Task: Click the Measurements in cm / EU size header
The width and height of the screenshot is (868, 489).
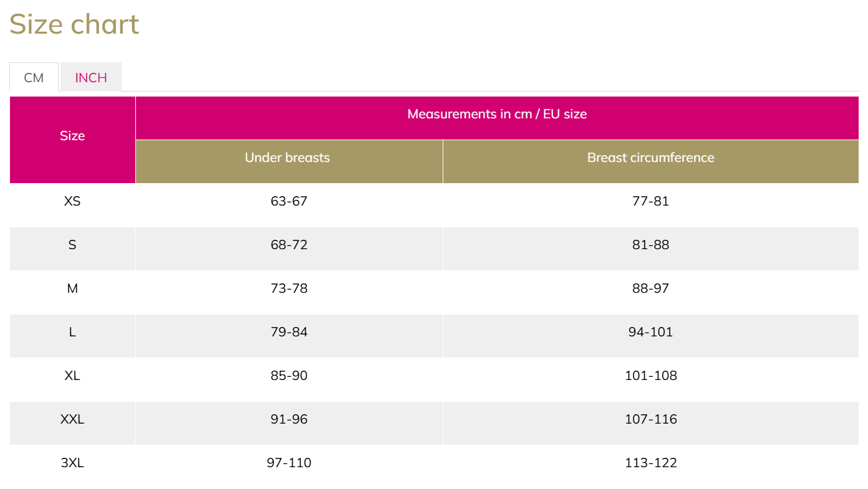Action: (x=497, y=114)
